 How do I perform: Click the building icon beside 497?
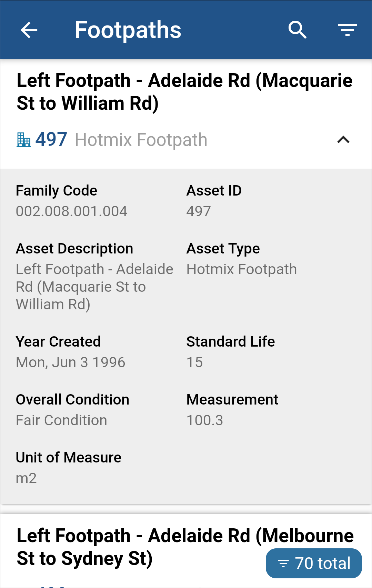(x=23, y=140)
